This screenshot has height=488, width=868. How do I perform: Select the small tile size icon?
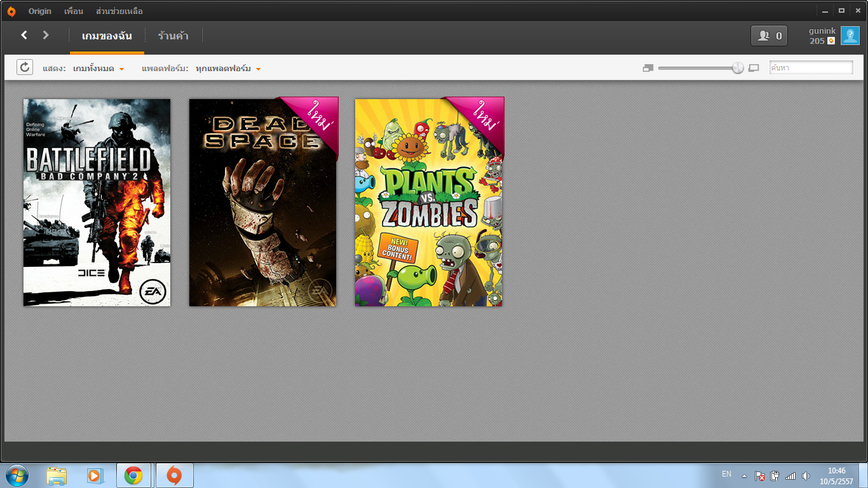click(x=648, y=68)
